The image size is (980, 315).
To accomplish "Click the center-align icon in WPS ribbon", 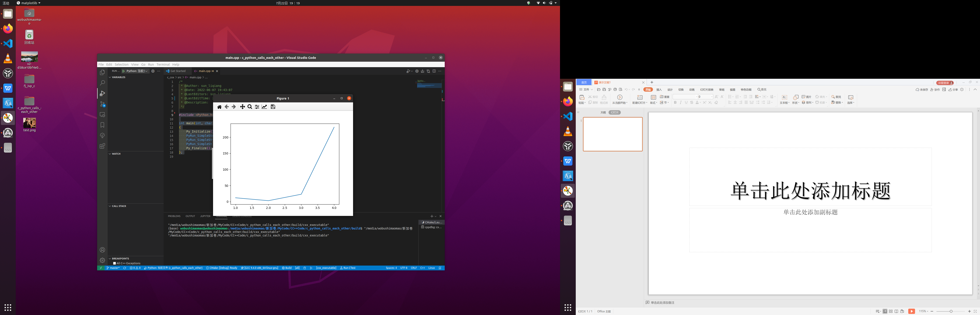I will coord(735,103).
